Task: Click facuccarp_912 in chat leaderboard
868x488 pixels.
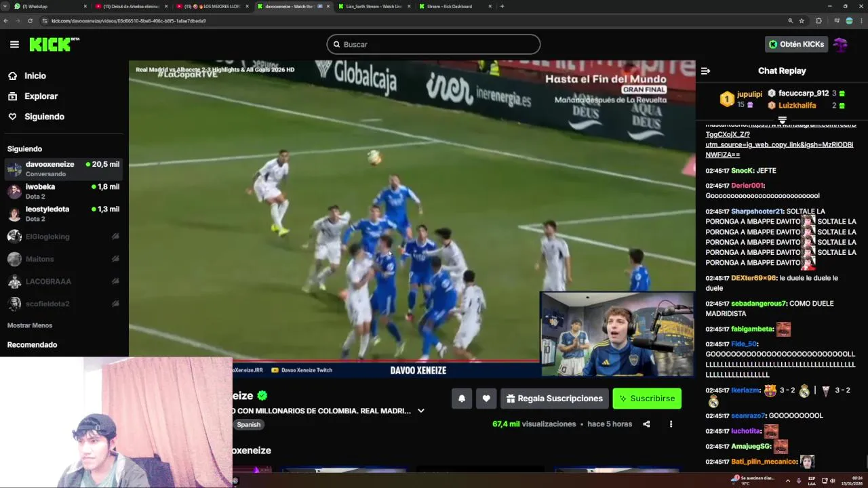Action: 804,94
